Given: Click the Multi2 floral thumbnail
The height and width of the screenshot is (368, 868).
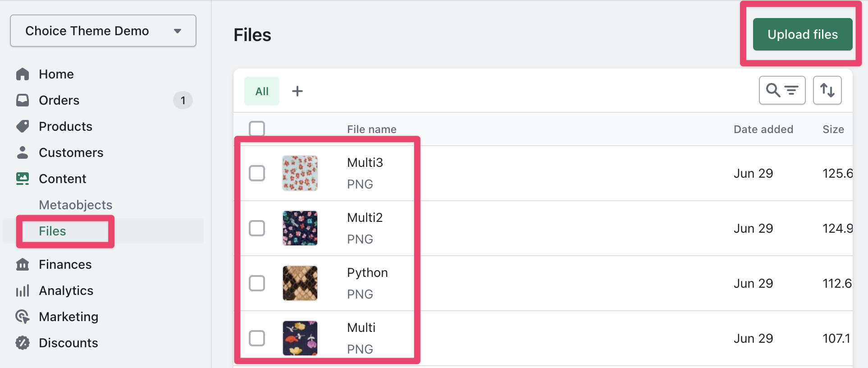Looking at the screenshot, I should (300, 228).
